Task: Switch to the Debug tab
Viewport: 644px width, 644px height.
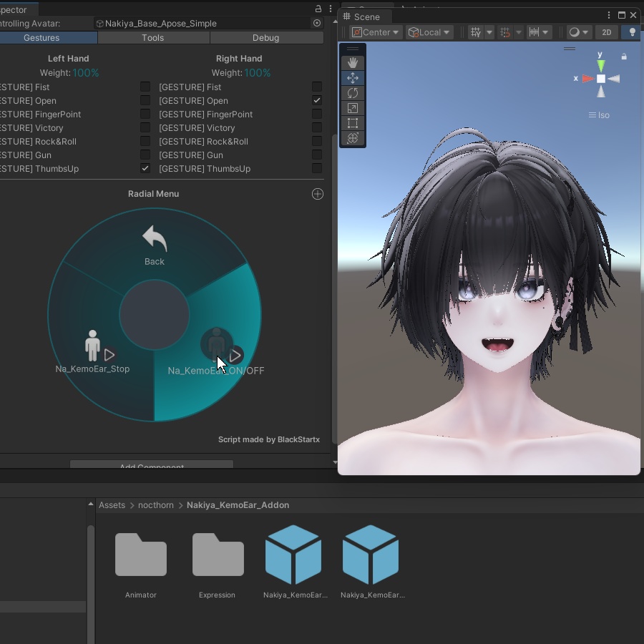Action: [x=265, y=37]
